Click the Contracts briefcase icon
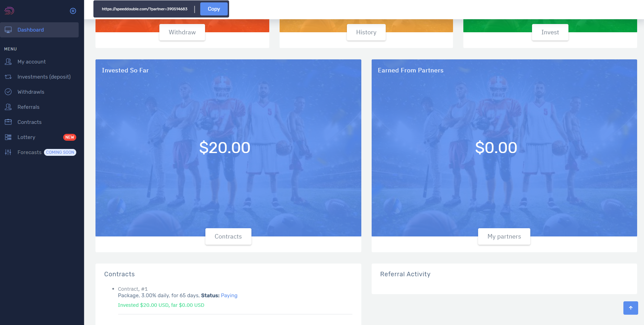 pos(8,122)
